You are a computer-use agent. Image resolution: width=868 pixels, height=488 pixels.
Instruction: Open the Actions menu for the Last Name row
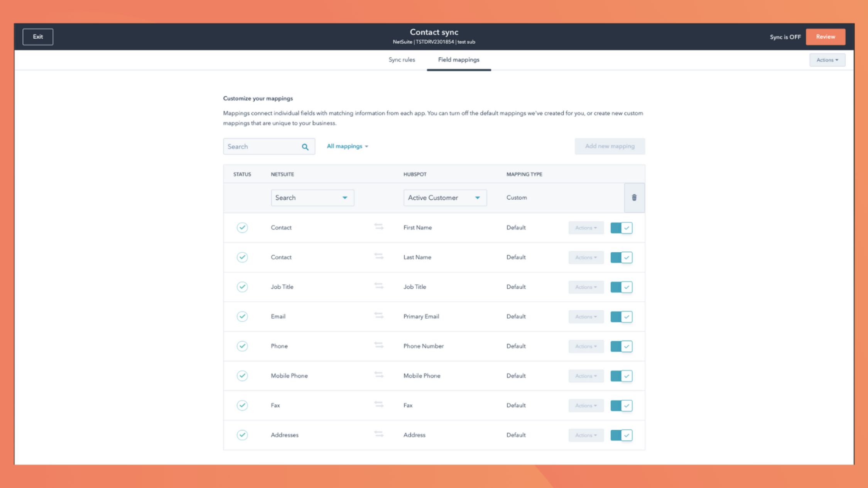point(586,257)
